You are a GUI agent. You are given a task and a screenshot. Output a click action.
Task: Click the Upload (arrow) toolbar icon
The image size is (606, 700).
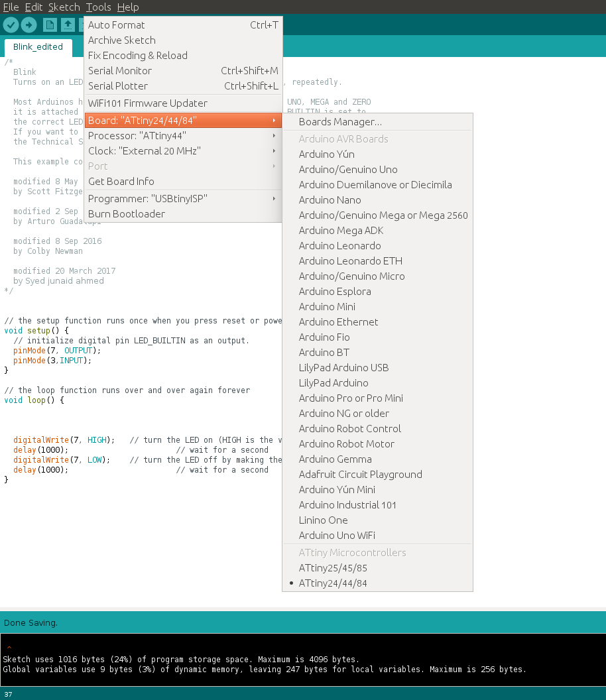[29, 24]
